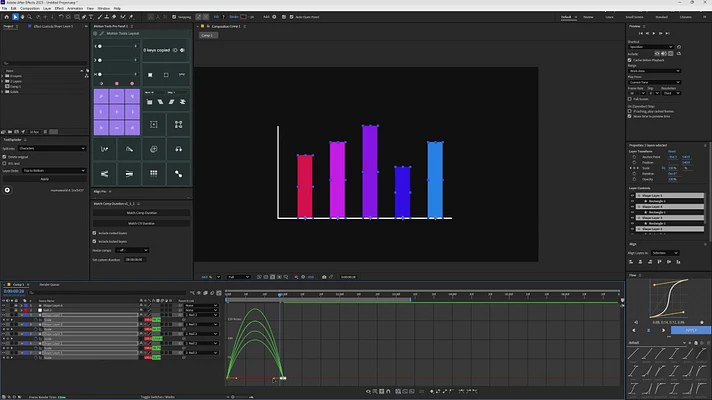
Task: Select the Type text tool
Action: point(91,17)
